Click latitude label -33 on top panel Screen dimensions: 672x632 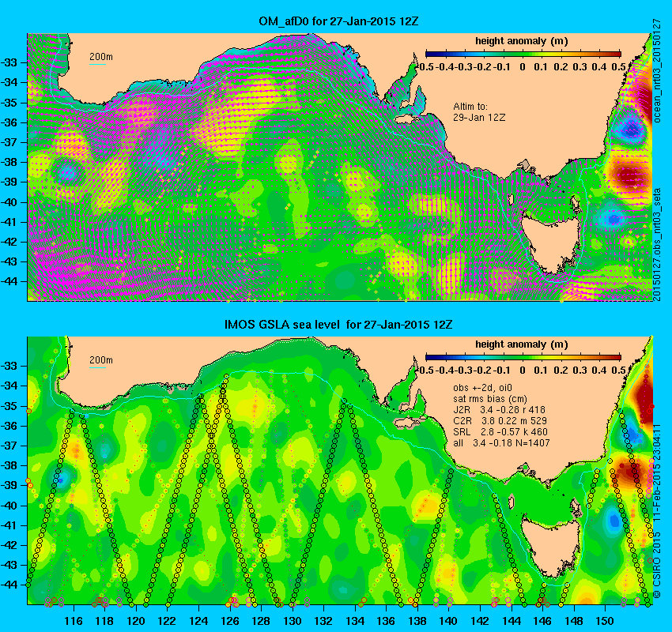(x=9, y=62)
